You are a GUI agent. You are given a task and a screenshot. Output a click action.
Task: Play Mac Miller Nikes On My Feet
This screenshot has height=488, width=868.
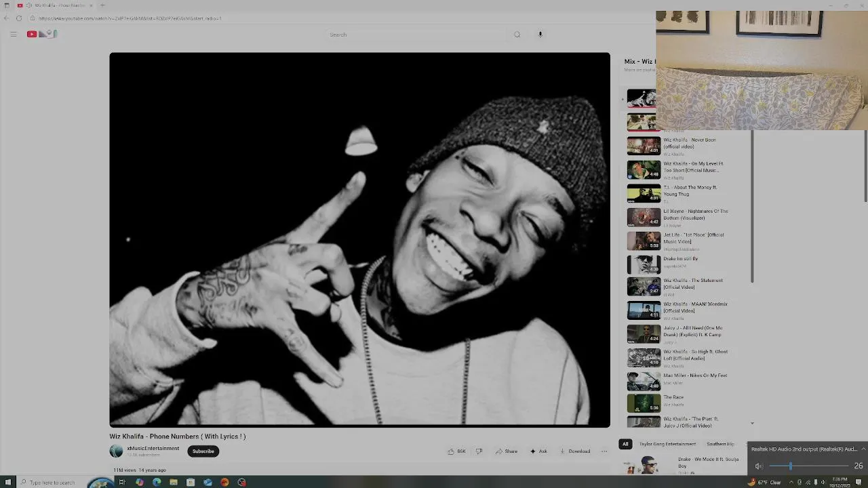(644, 381)
